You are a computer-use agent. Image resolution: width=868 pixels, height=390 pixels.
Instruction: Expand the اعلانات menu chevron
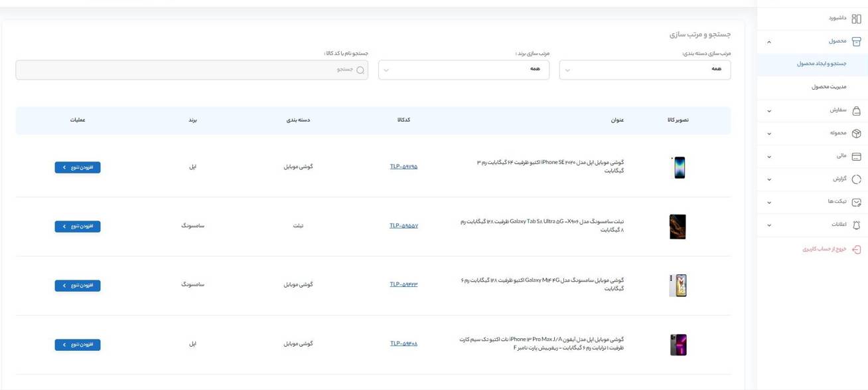coord(769,225)
